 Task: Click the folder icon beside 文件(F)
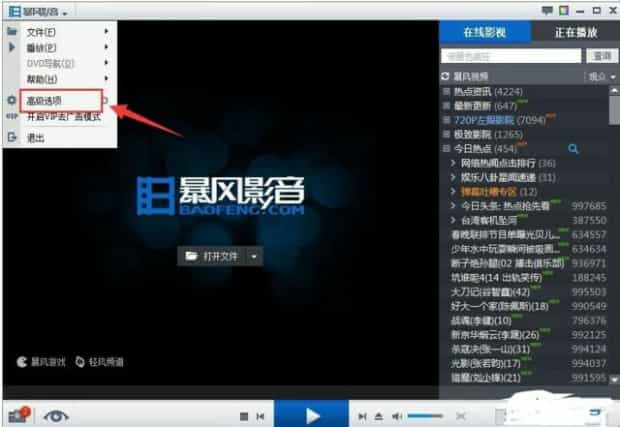pos(12,31)
